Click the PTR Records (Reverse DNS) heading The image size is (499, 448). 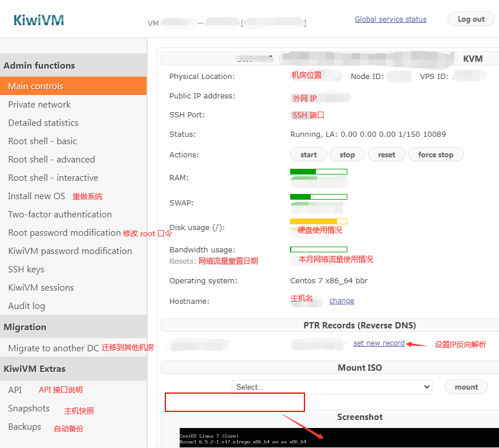pyautogui.click(x=359, y=325)
